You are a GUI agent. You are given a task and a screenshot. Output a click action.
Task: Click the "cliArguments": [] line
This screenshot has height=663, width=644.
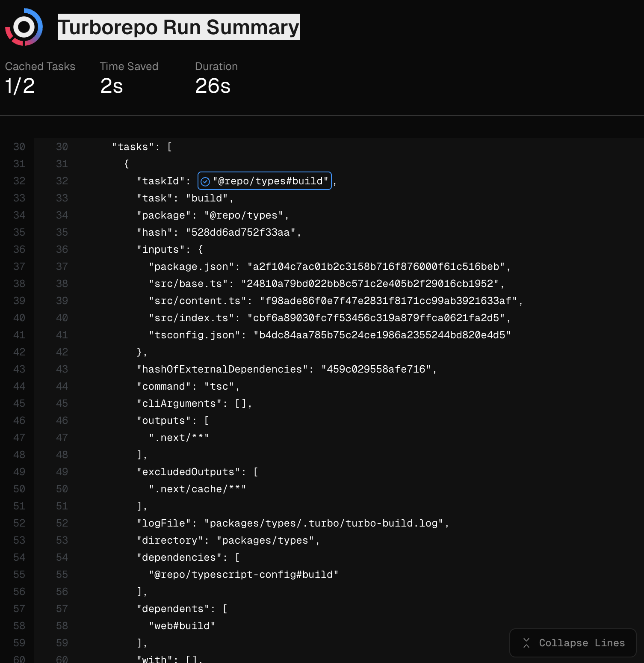[x=195, y=403]
